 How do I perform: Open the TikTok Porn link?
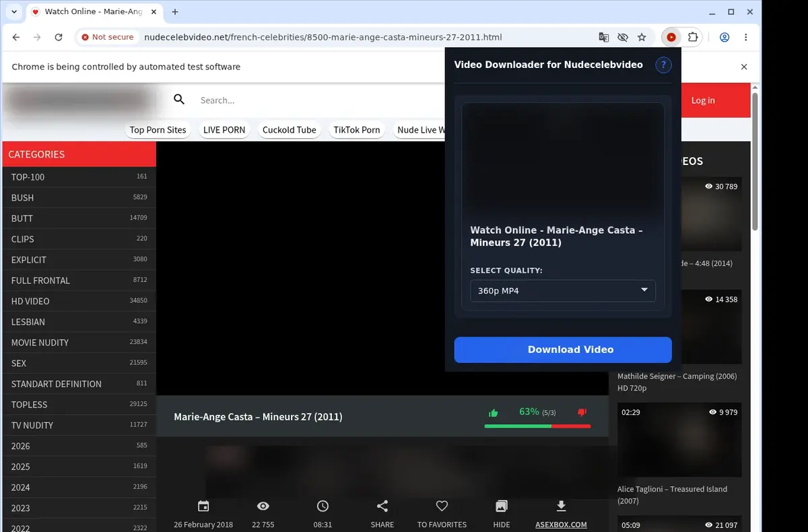[x=357, y=130]
